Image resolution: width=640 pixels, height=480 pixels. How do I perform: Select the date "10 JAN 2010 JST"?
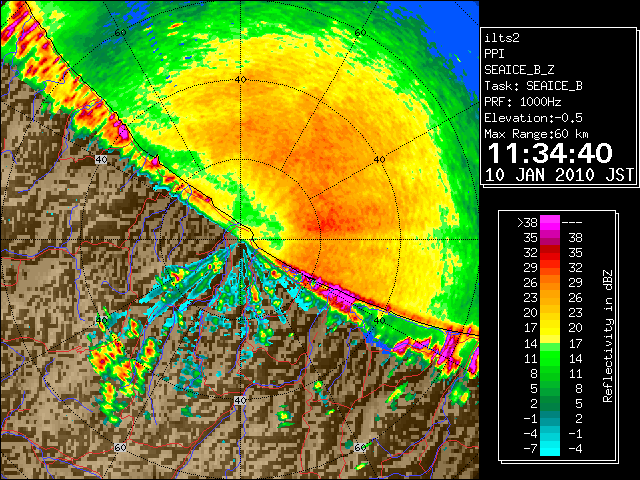point(559,175)
